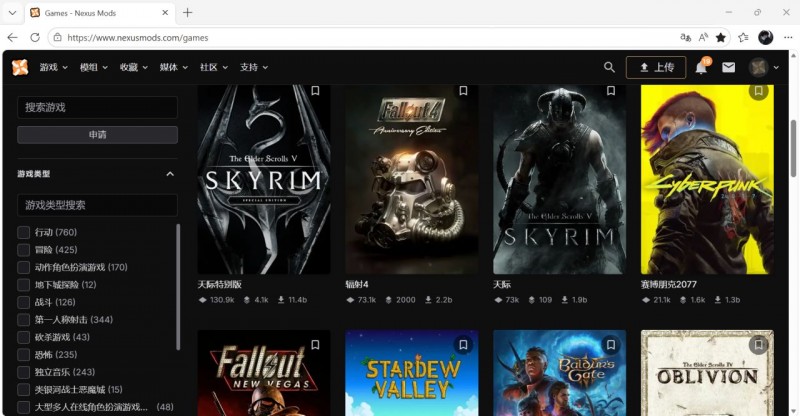Viewport: 800px width, 416px height.
Task: Click the genre list scrollbar
Action: (178, 287)
